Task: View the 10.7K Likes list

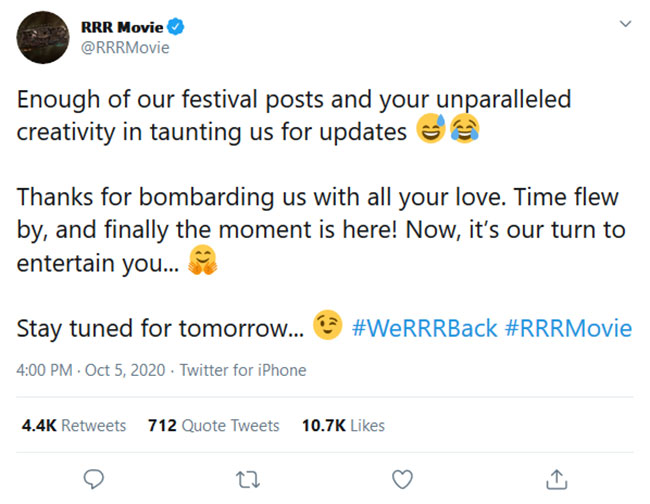Action: 343,425
